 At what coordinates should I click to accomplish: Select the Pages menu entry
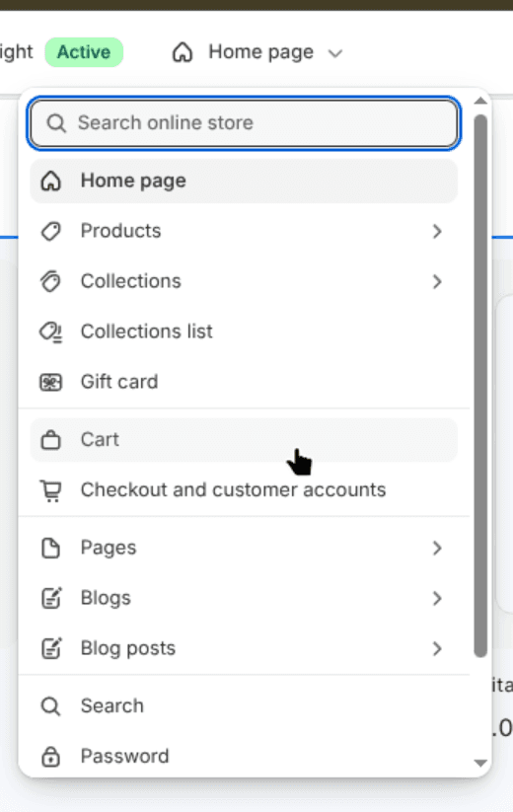tap(244, 548)
